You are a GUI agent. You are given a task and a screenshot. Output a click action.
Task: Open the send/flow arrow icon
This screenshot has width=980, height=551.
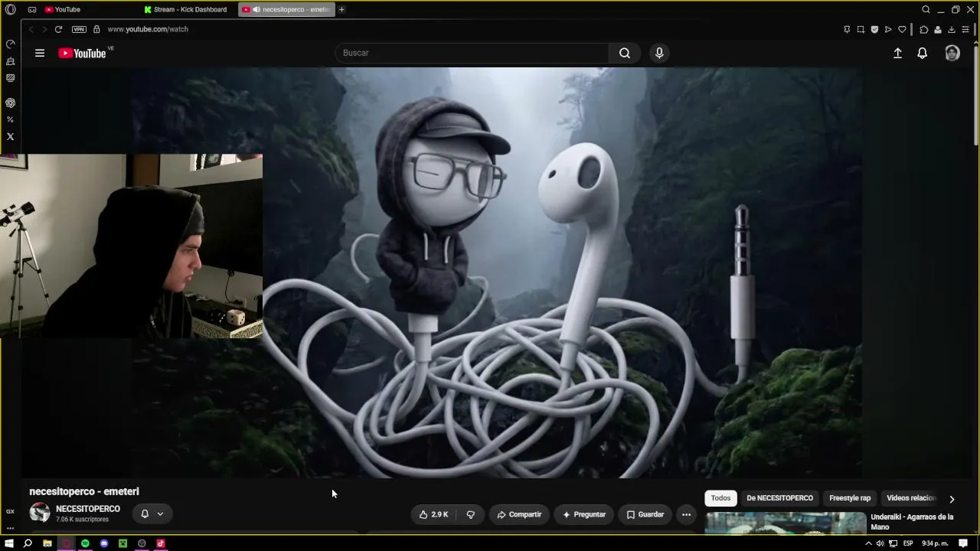888,29
